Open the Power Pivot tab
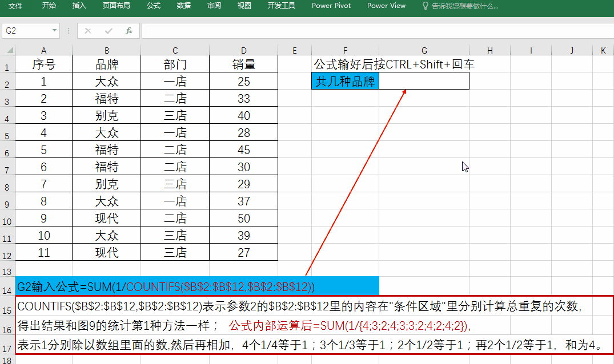 pos(331,6)
